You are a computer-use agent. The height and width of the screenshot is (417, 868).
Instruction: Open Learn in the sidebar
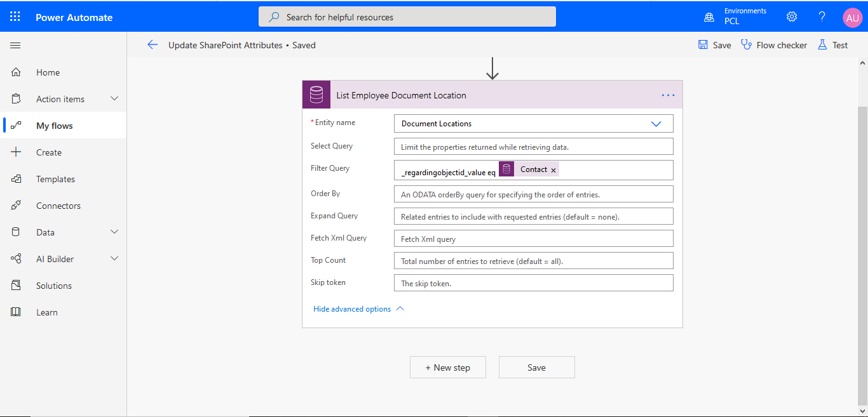[64, 312]
